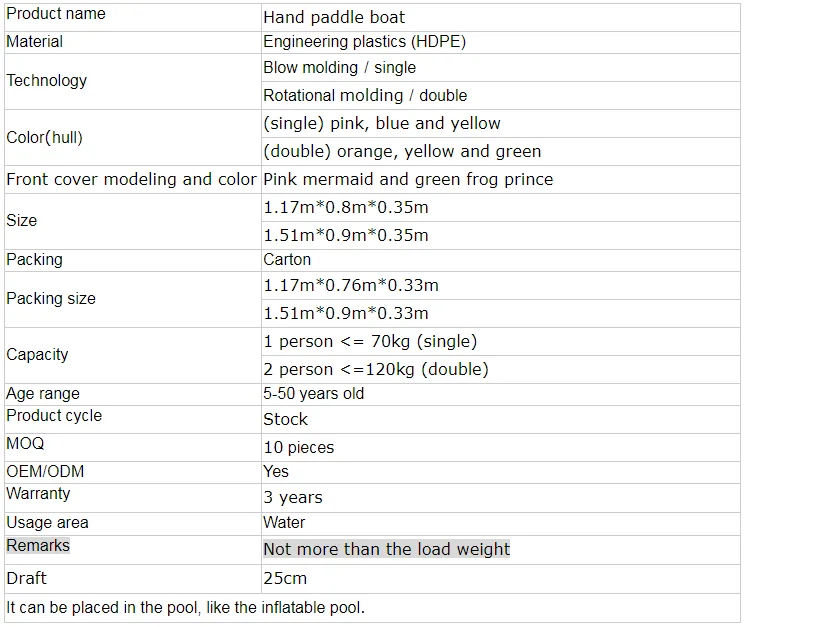This screenshot has height=627, width=814.
Task: Click the "Hand paddle boat" product name value
Action: click(x=334, y=17)
